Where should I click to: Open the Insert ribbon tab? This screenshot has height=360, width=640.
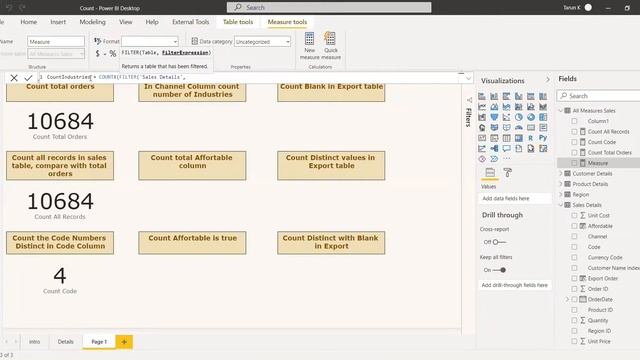(58, 22)
